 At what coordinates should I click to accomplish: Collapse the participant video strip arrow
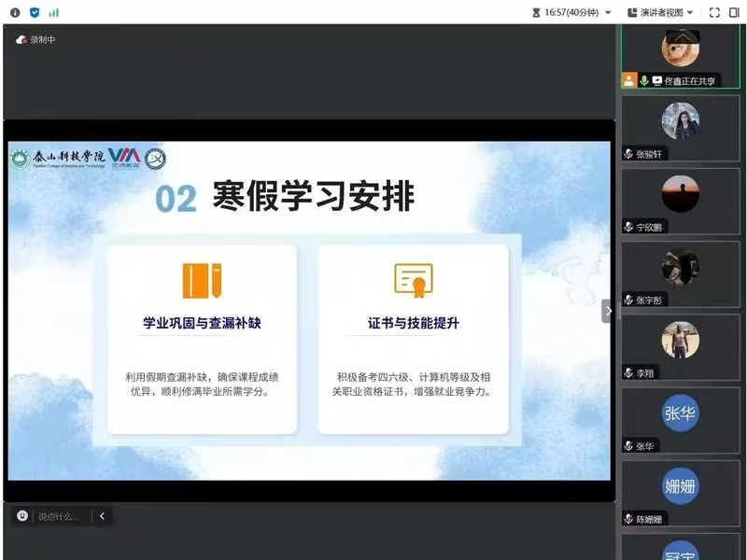(608, 311)
